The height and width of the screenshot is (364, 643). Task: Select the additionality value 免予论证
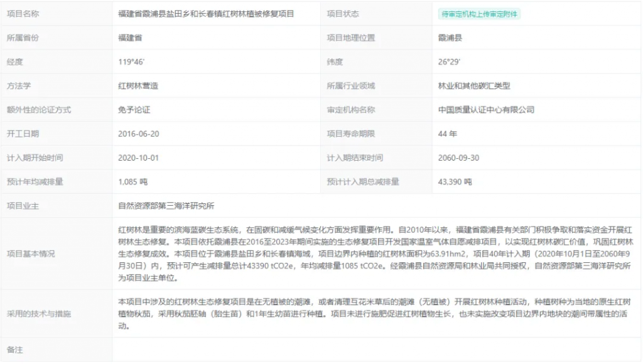pyautogui.click(x=134, y=110)
